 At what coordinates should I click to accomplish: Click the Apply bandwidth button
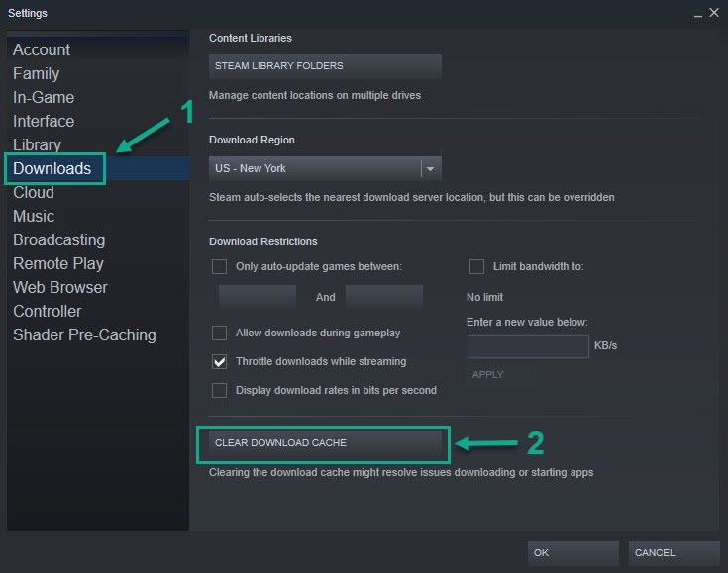point(501,375)
